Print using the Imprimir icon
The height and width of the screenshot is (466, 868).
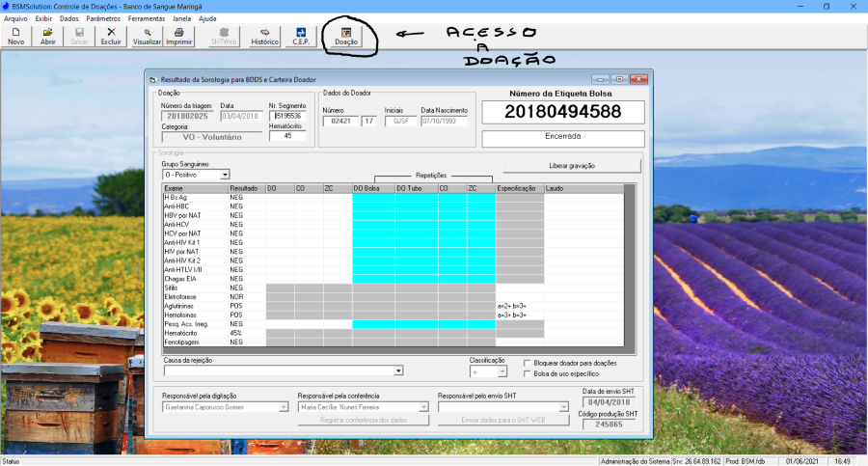pos(178,37)
